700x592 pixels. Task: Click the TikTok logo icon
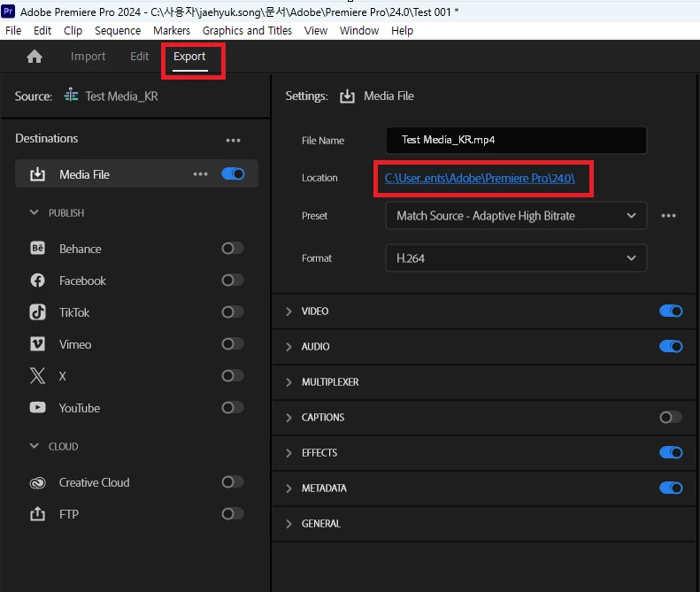click(x=37, y=312)
